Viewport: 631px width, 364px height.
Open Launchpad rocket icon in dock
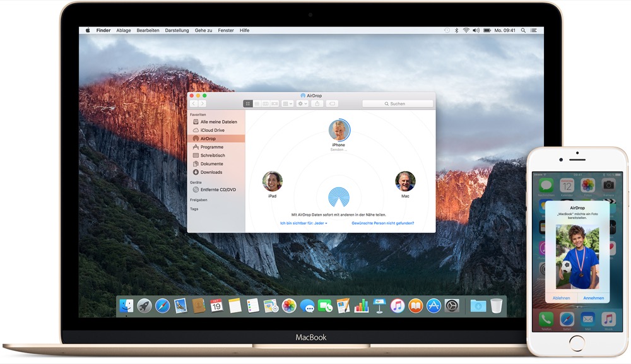click(144, 306)
